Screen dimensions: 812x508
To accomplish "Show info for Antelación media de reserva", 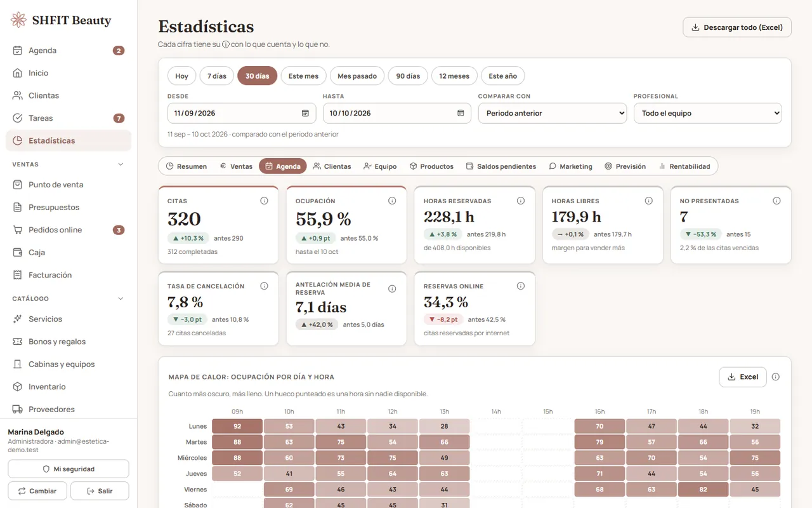I will pyautogui.click(x=392, y=289).
